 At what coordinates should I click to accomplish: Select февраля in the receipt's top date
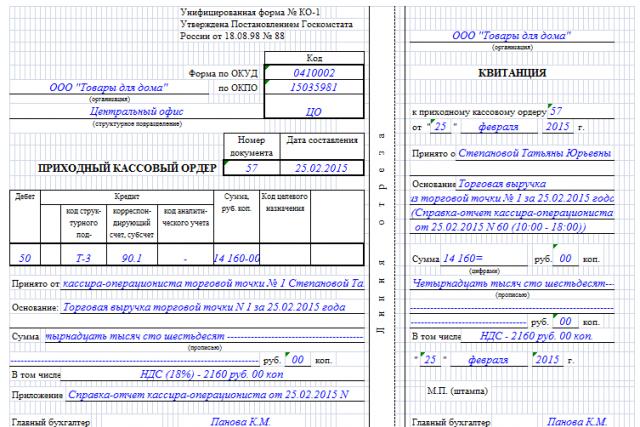[x=498, y=127]
